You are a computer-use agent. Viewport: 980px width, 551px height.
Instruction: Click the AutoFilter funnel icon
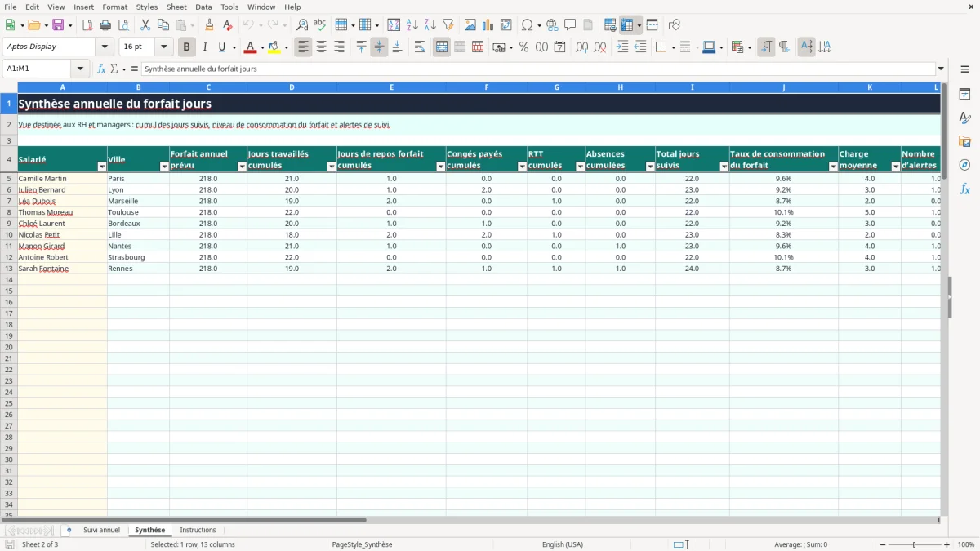pyautogui.click(x=448, y=25)
